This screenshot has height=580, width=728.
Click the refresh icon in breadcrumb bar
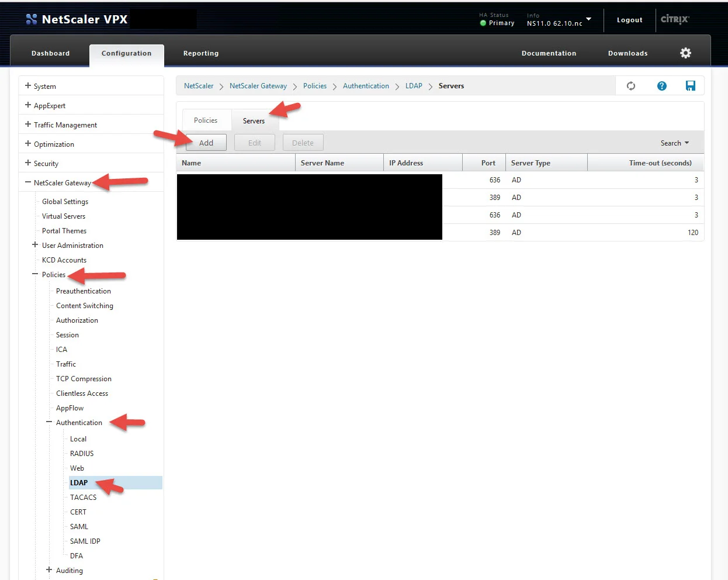(631, 86)
